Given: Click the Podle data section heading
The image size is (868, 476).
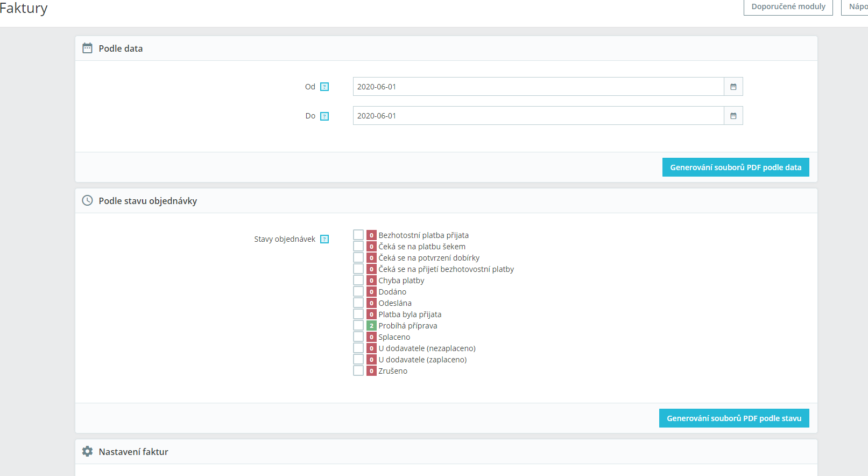Looking at the screenshot, I should coord(121,48).
